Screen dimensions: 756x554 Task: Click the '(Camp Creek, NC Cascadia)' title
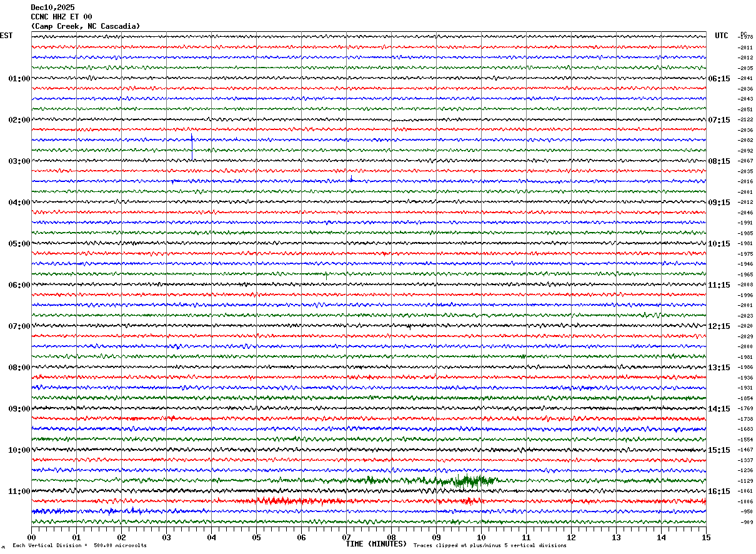86,26
